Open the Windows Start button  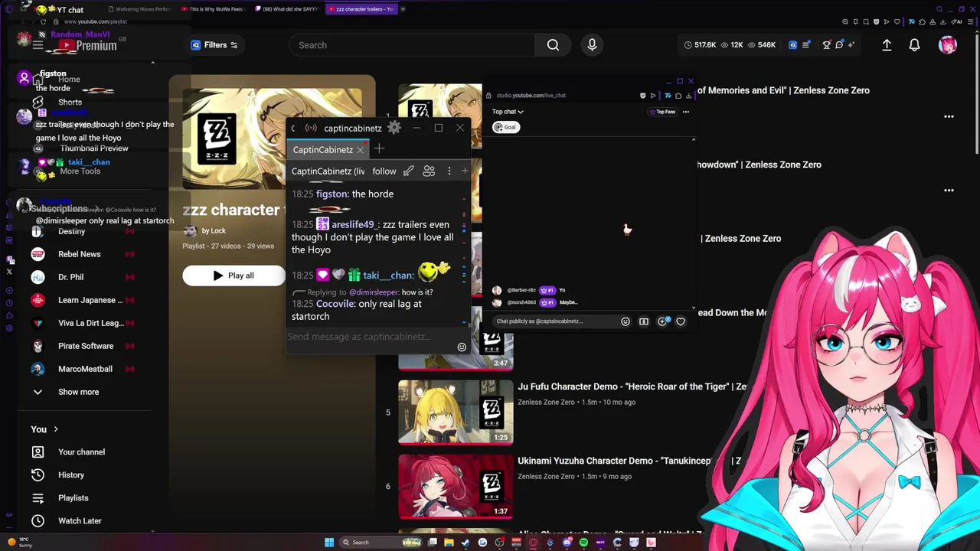[329, 543]
